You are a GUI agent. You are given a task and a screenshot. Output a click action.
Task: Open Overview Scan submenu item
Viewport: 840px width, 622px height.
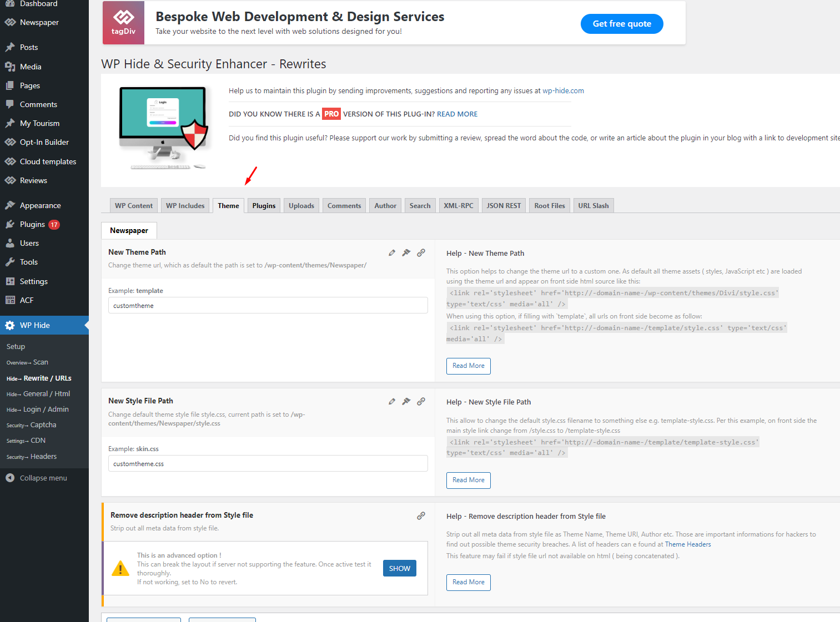coord(27,362)
